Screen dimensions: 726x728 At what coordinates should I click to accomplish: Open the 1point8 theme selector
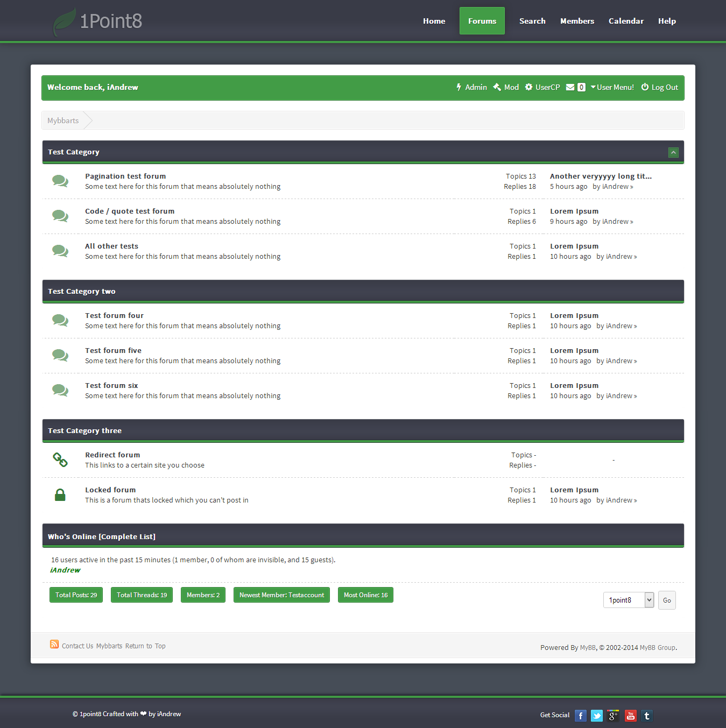click(628, 600)
